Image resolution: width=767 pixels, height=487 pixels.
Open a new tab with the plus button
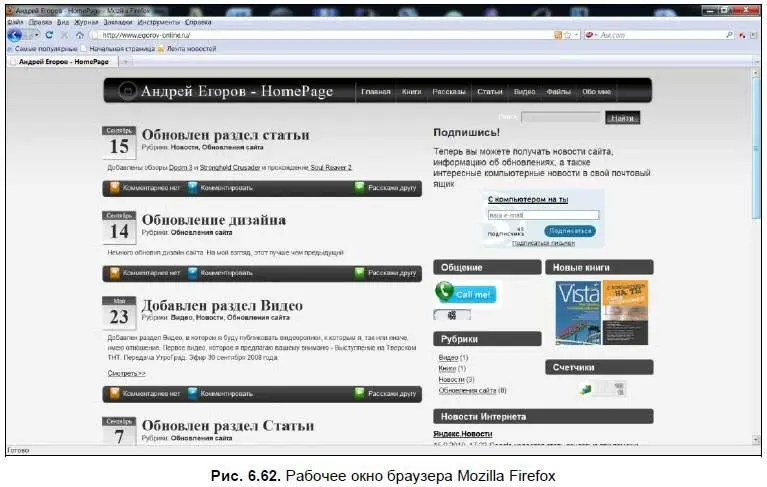click(x=126, y=62)
